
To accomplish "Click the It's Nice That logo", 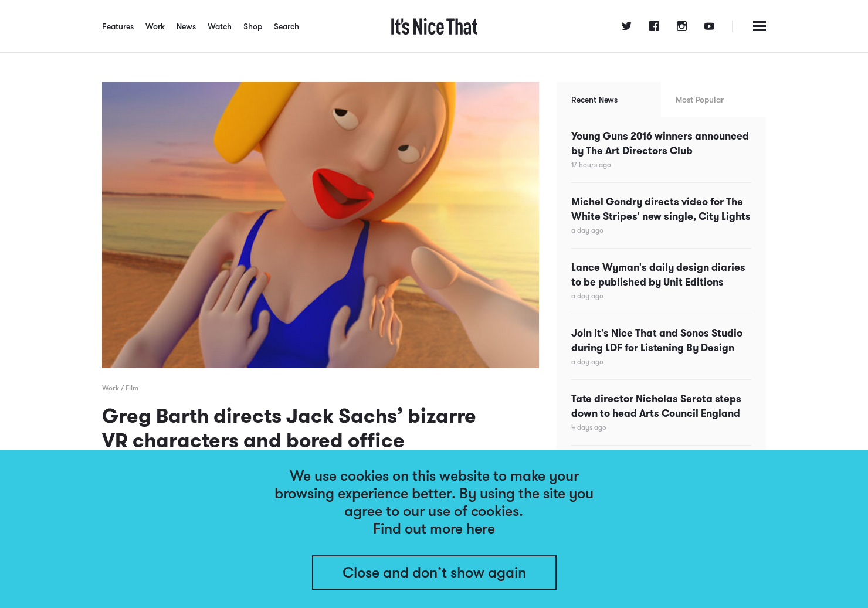I will pos(434,26).
